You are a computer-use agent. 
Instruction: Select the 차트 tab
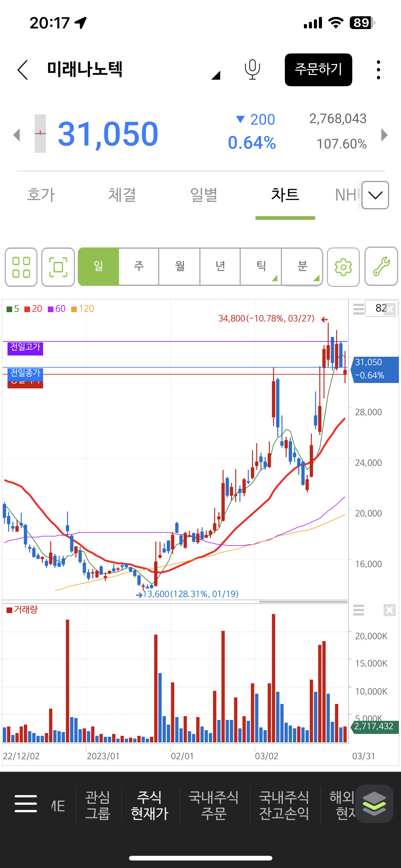click(285, 195)
